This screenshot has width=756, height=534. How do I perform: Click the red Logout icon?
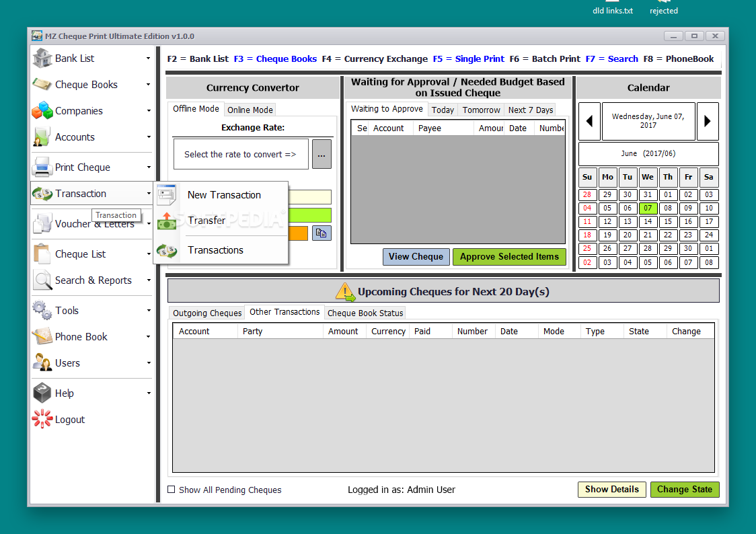(42, 419)
